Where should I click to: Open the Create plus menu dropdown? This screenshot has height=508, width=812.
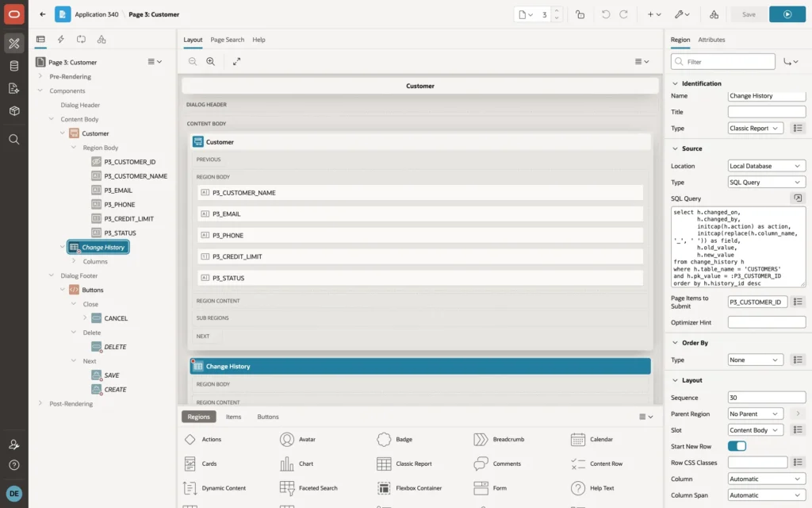654,14
